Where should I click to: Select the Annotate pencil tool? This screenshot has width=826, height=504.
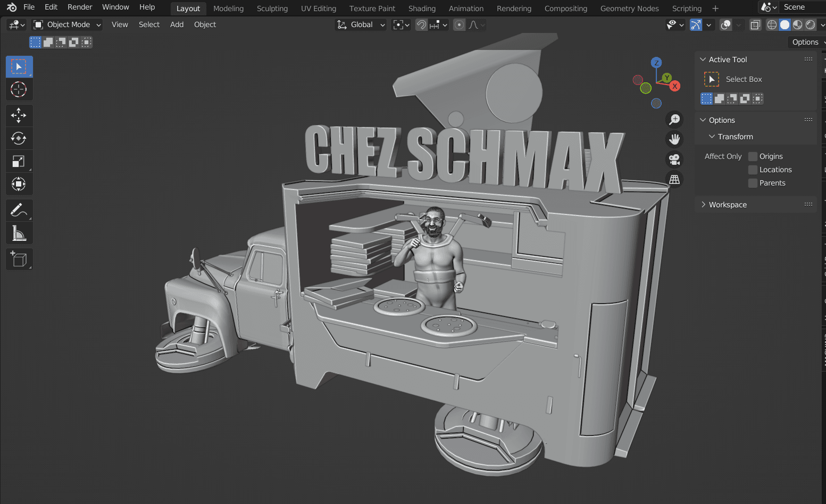19,211
